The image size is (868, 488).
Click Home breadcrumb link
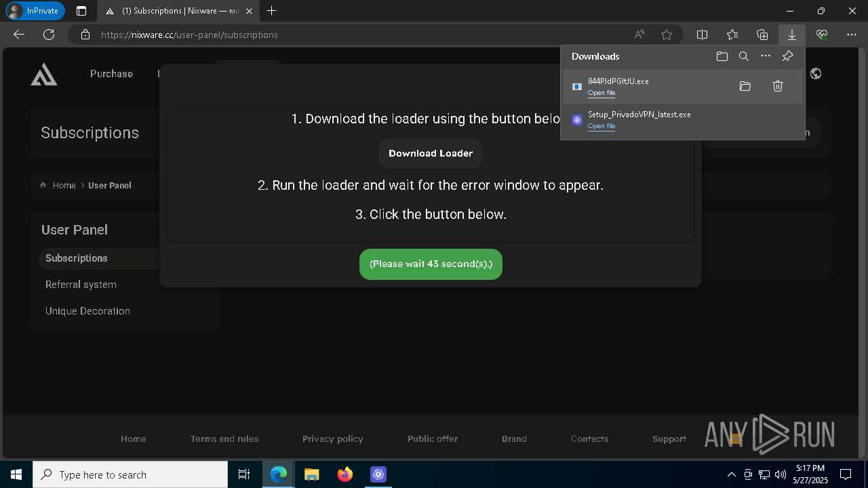coord(64,185)
